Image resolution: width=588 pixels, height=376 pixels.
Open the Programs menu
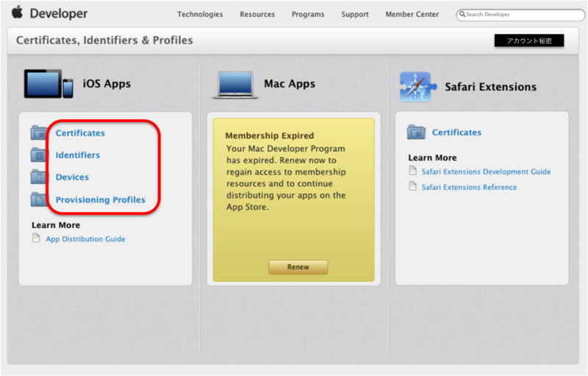(308, 14)
